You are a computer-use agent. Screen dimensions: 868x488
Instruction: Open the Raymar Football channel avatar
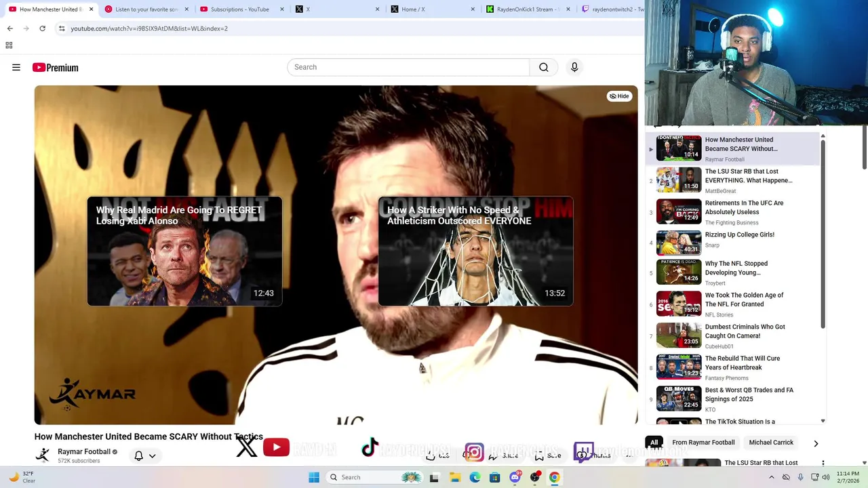(x=43, y=455)
